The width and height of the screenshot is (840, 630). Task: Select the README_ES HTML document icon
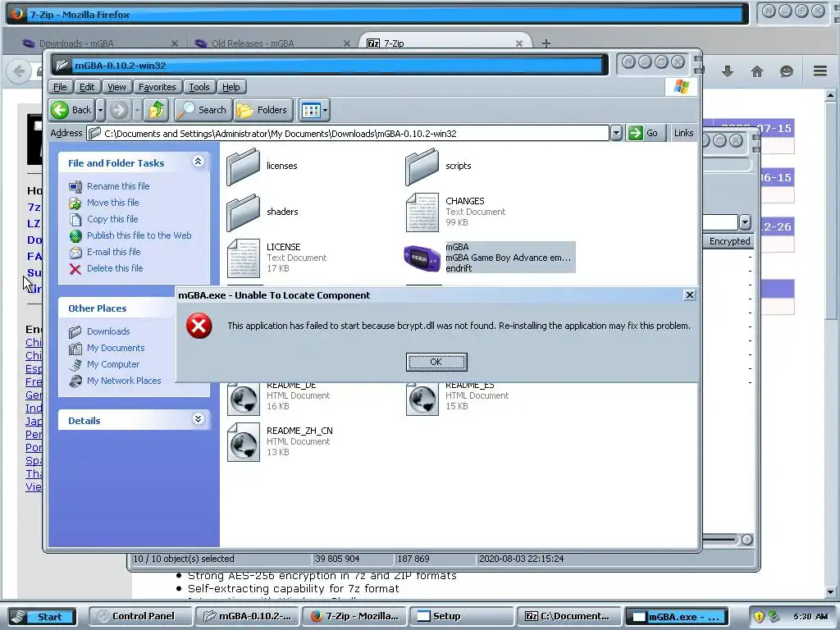[x=422, y=399]
